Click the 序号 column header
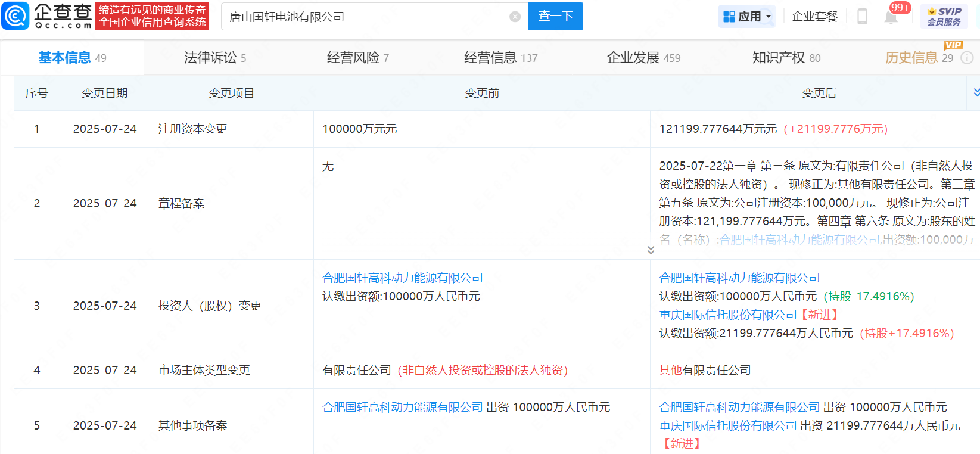 pos(37,93)
